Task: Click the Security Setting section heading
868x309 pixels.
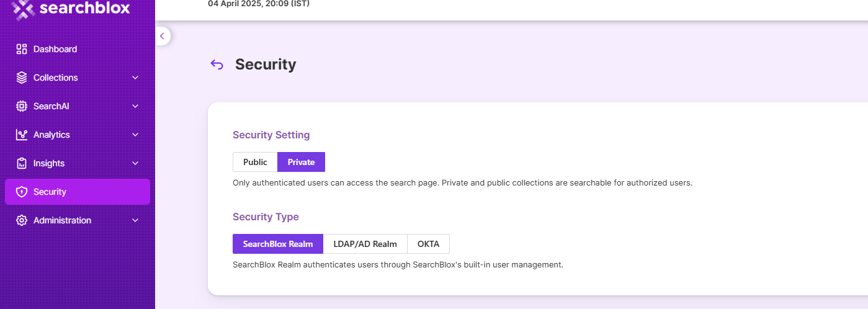Action: click(271, 135)
